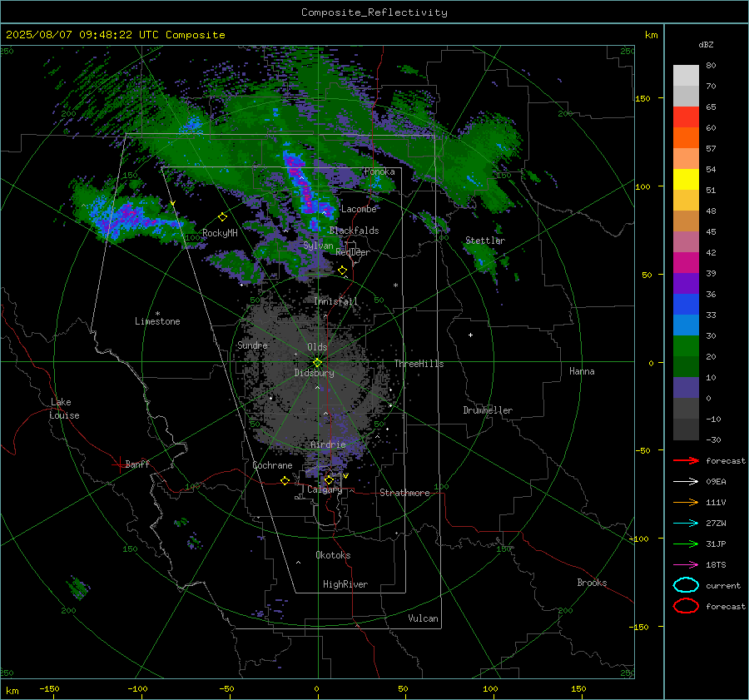This screenshot has height=700, width=749.
Task: Click the -150 tick on the bottom axis
Action: click(x=49, y=688)
